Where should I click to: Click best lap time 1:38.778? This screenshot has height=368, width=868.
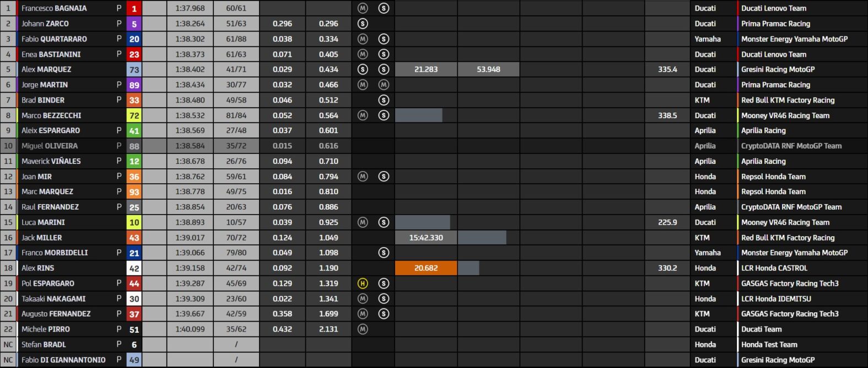tap(190, 191)
